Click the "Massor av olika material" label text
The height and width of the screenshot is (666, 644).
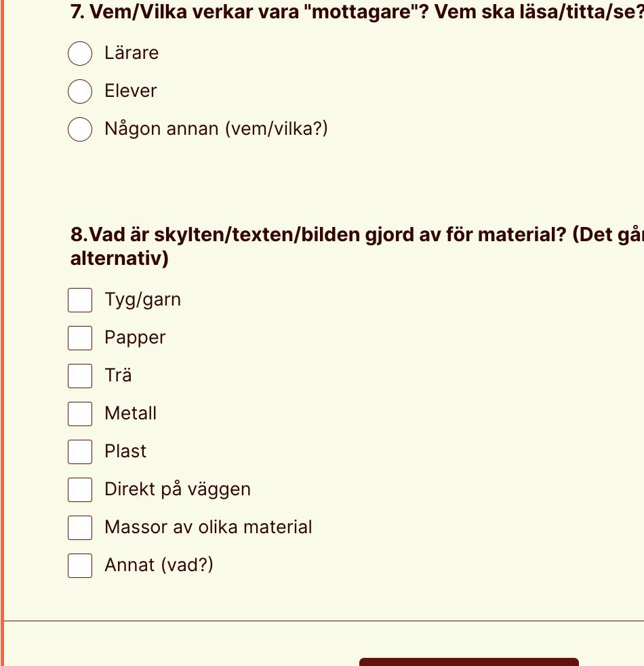(208, 527)
